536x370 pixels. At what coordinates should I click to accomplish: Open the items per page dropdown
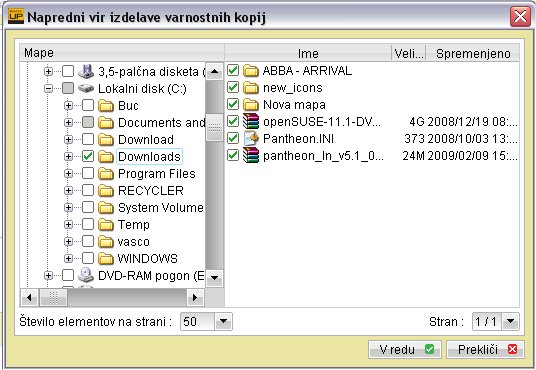(x=224, y=321)
